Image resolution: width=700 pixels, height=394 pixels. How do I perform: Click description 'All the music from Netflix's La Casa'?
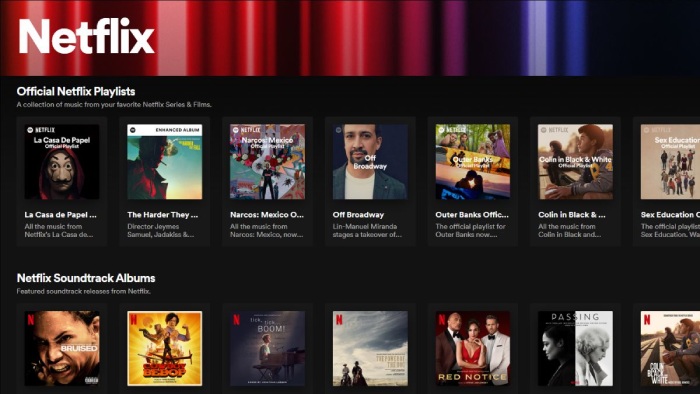[x=58, y=230]
